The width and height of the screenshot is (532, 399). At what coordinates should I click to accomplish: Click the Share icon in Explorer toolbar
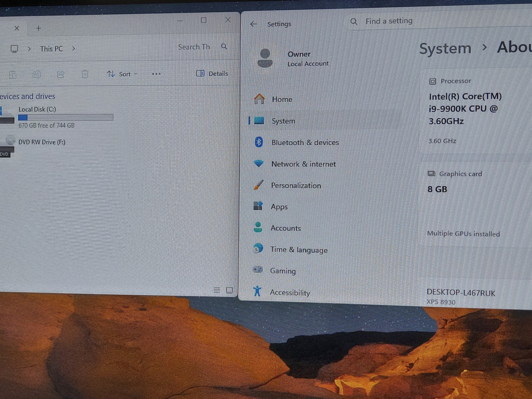click(60, 74)
